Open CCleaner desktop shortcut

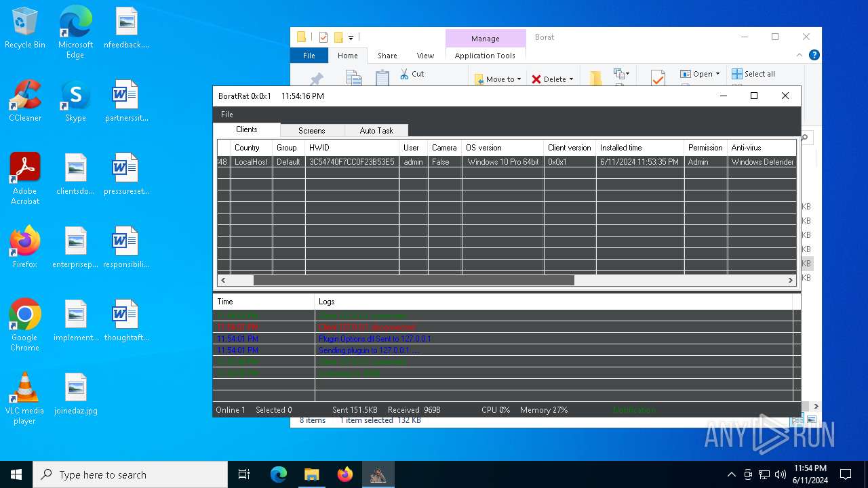[25, 101]
